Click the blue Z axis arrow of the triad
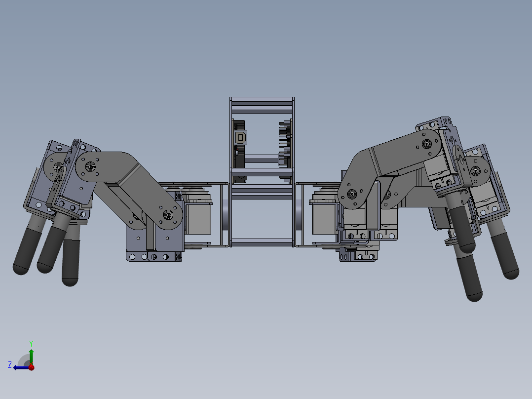This screenshot has height=399, width=532. pos(21,367)
